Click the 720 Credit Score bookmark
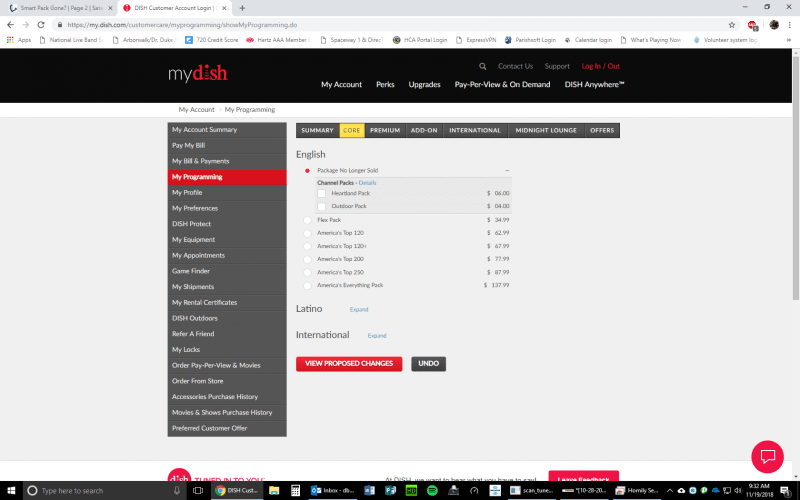This screenshot has height=500, width=800. click(211, 40)
